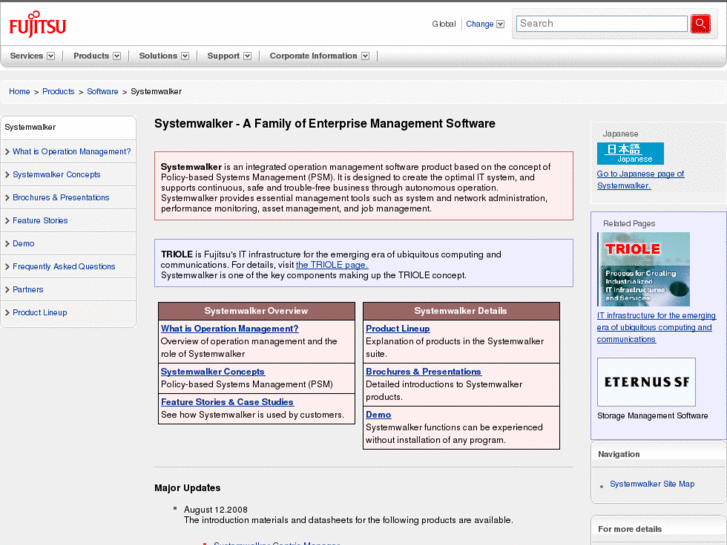Viewport: 727px width, 545px height.
Task: Open Product Lineup in Details table
Action: (398, 328)
